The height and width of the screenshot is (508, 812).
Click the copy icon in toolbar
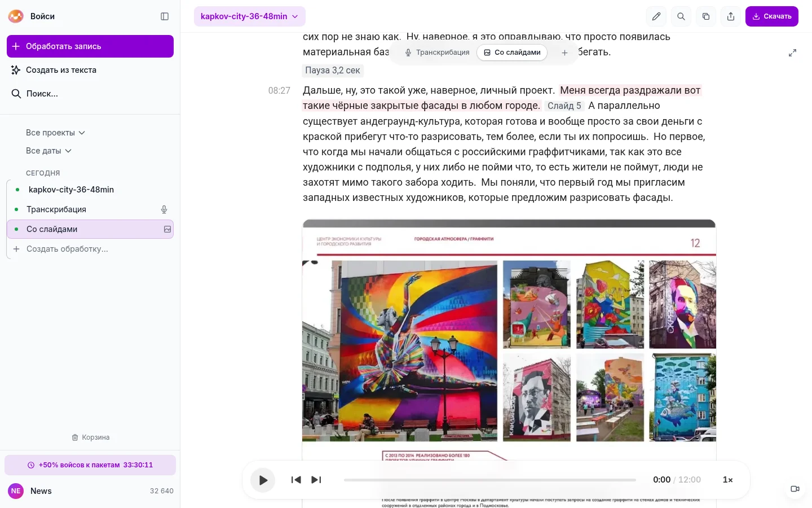click(x=706, y=16)
